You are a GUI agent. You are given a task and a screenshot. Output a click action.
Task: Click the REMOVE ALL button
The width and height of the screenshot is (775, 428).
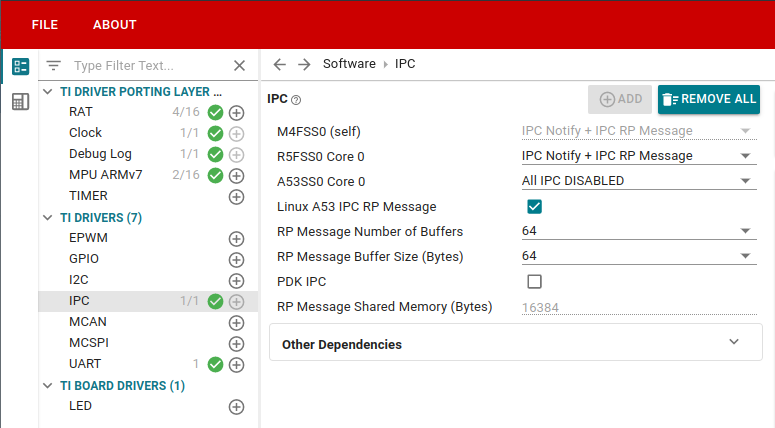click(709, 99)
